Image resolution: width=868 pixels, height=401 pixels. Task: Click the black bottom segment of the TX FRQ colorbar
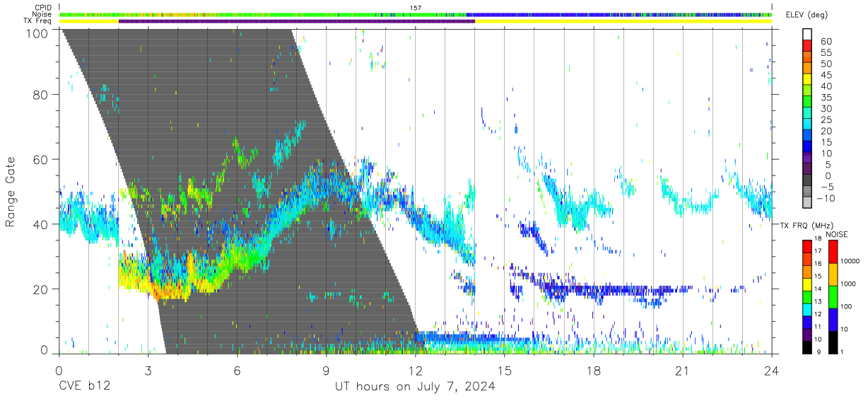coord(807,347)
